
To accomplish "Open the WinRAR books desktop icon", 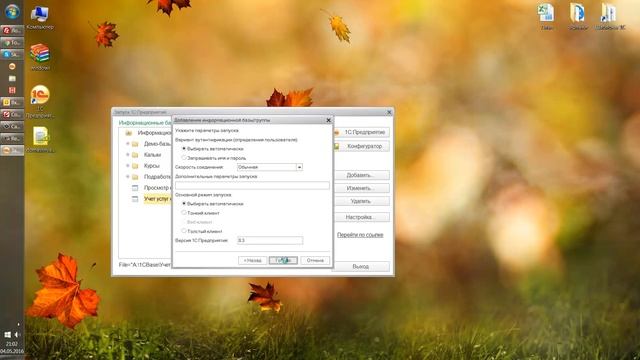I will coord(40,57).
